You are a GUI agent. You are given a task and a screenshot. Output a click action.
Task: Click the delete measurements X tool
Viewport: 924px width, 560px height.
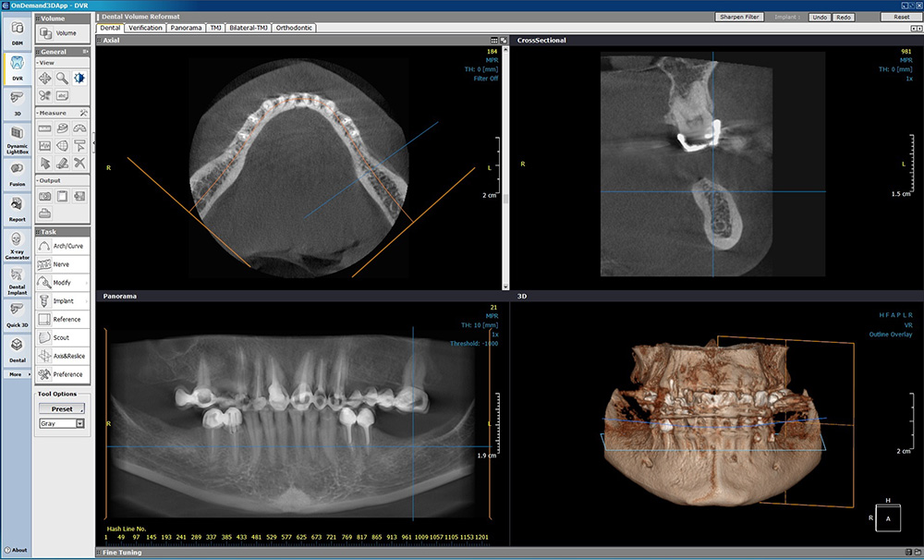(x=79, y=164)
